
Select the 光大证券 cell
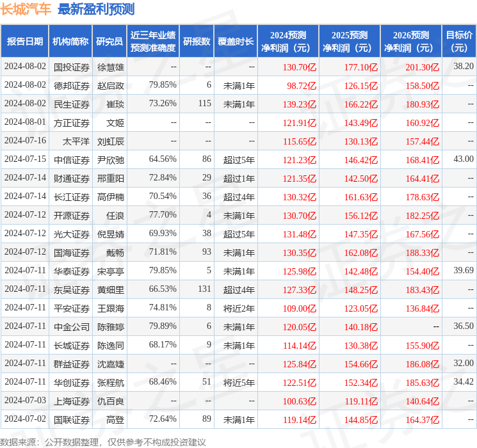point(72,234)
